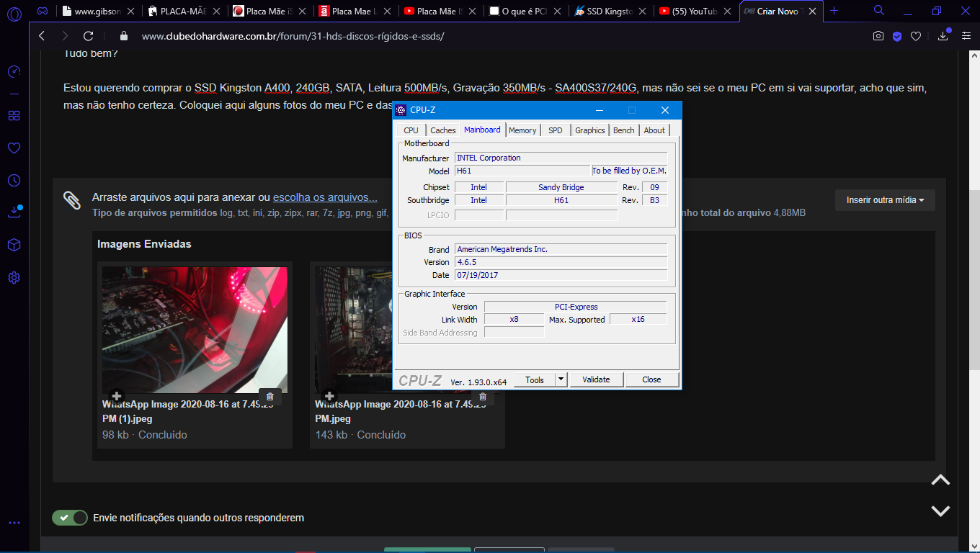Open sidebar three-dots setup menu
Viewport: 980px width, 553px height.
(x=14, y=523)
